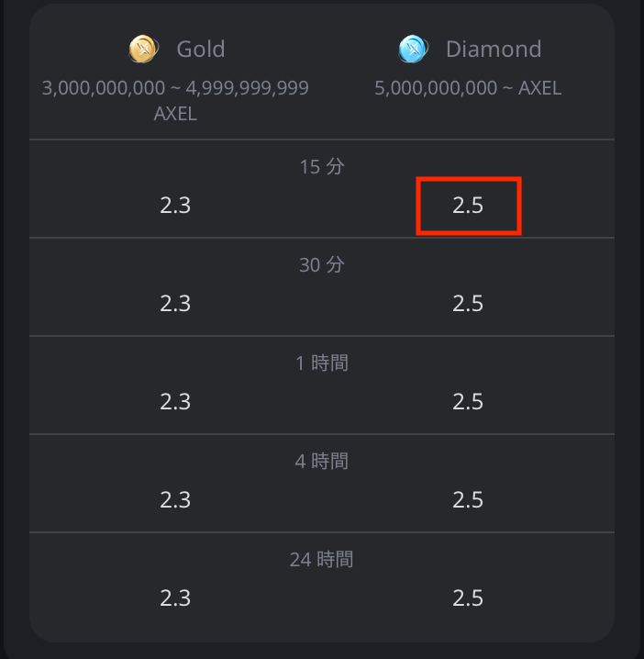The height and width of the screenshot is (659, 644).
Task: Click Gold 2.3 value under 30 分
Action: [175, 304]
